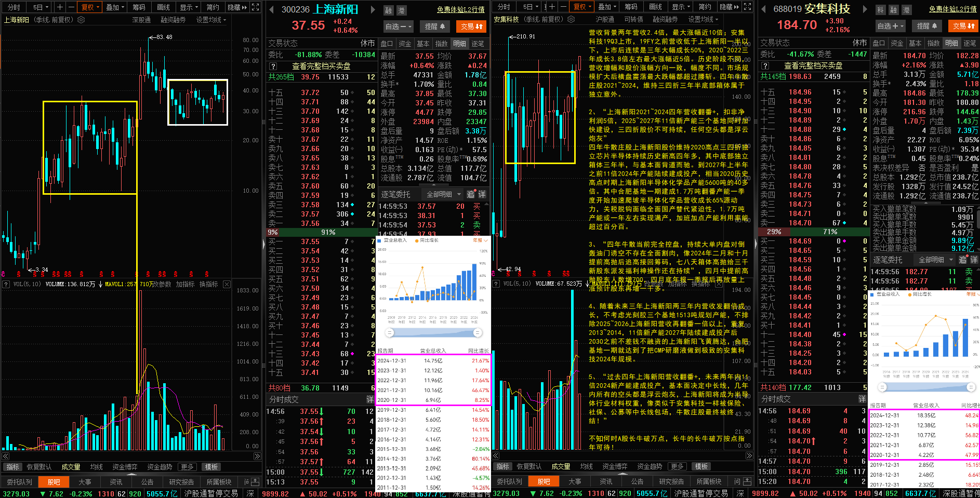Zoom out with the minus icon in the 上海新阳 chart toolbar
The width and height of the screenshot is (980, 498).
click(x=71, y=7)
